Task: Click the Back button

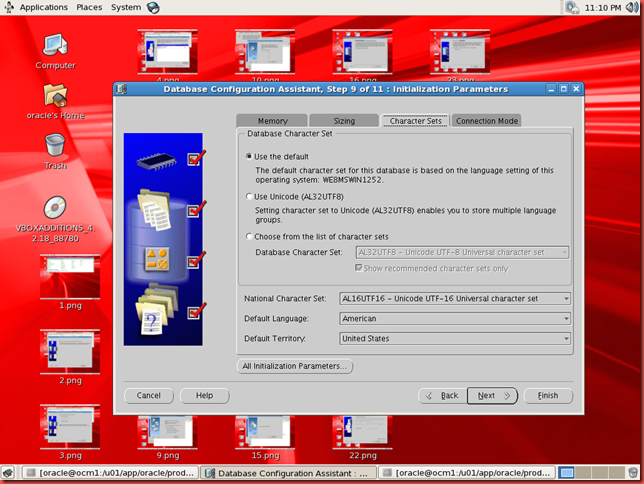Action: tap(442, 396)
